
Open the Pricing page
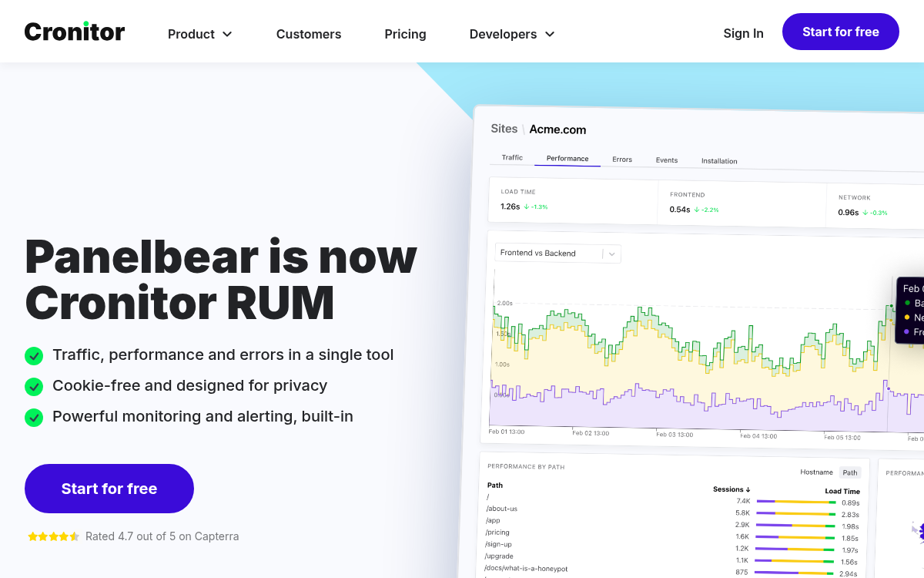[405, 34]
